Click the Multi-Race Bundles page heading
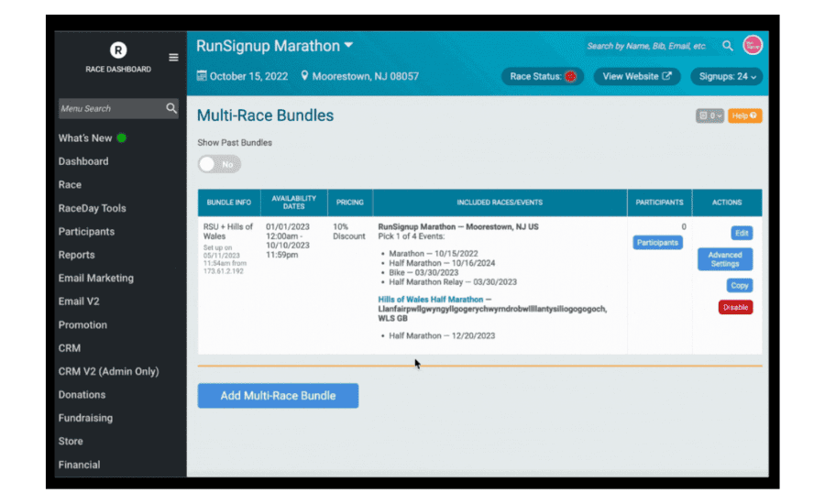Viewport: 825px width, 504px height. [x=265, y=115]
